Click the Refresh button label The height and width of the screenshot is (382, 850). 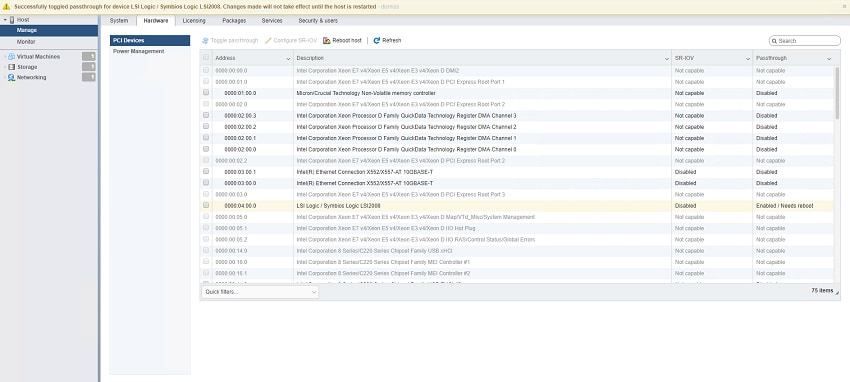(392, 41)
